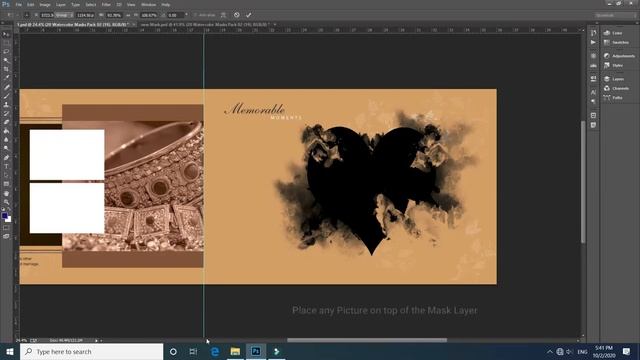
Task: Open the Windows Start menu
Action: [x=10, y=351]
